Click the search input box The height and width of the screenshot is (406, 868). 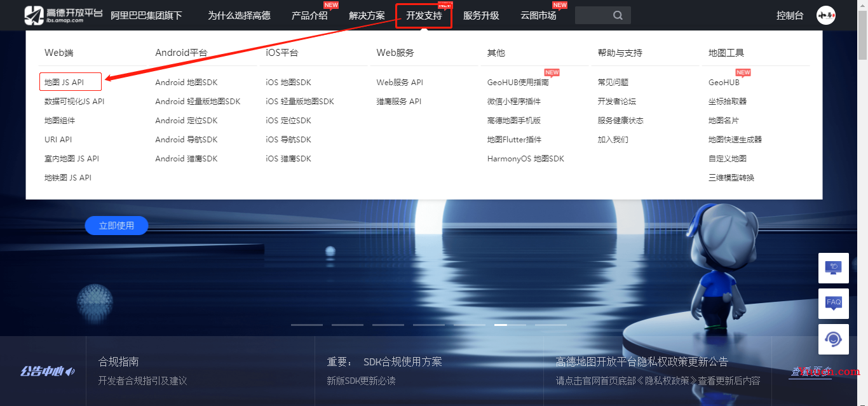pyautogui.click(x=602, y=15)
